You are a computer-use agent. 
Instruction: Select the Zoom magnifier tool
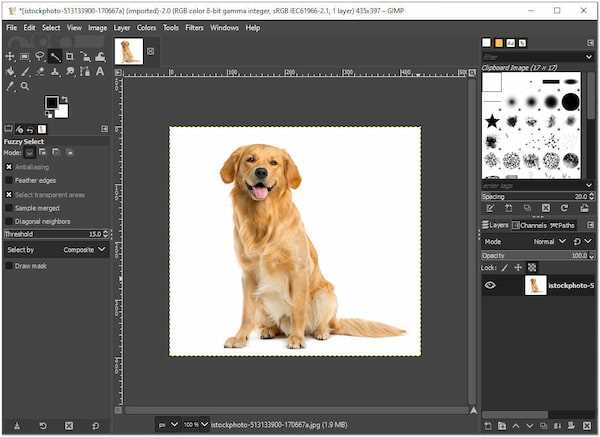point(25,86)
